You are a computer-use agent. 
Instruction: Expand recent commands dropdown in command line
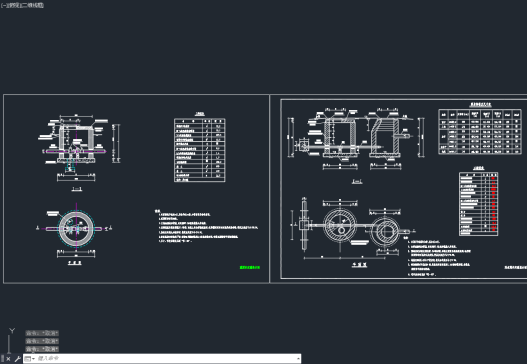pyautogui.click(x=30, y=359)
